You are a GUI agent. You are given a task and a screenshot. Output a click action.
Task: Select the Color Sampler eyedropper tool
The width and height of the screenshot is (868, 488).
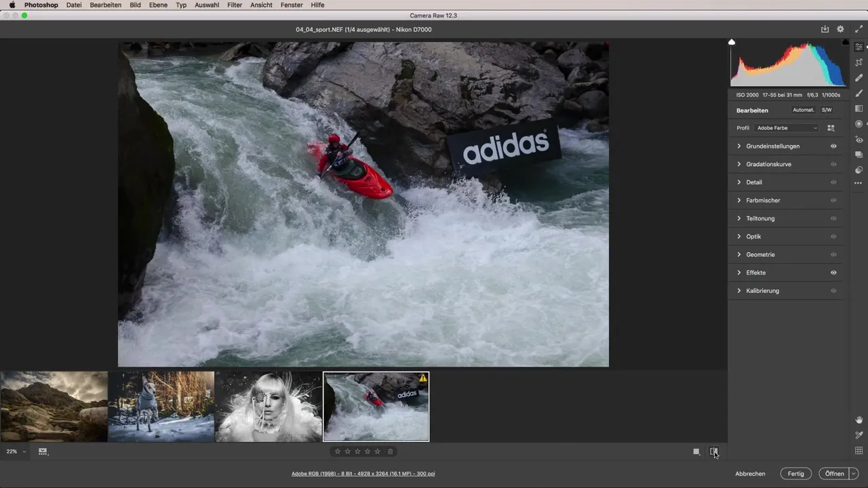[x=859, y=435]
